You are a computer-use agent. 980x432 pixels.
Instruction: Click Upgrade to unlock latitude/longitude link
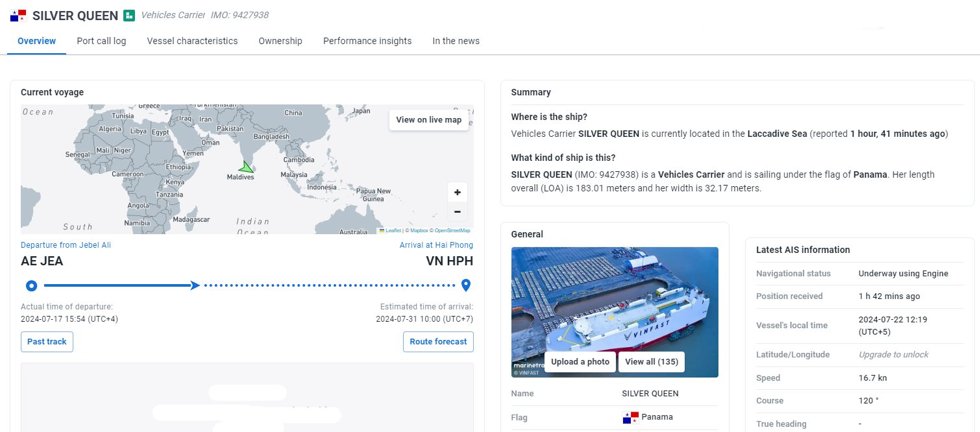(893, 355)
